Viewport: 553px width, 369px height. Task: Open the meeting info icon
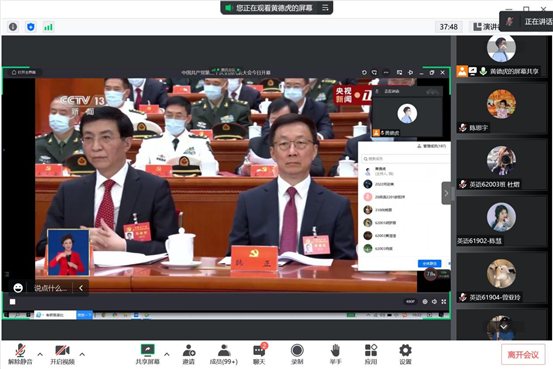(x=13, y=27)
